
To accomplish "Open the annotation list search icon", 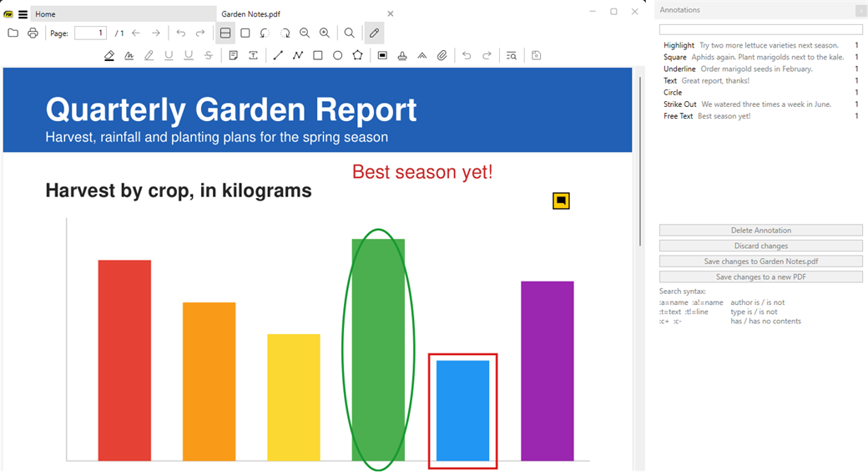I will tap(512, 55).
